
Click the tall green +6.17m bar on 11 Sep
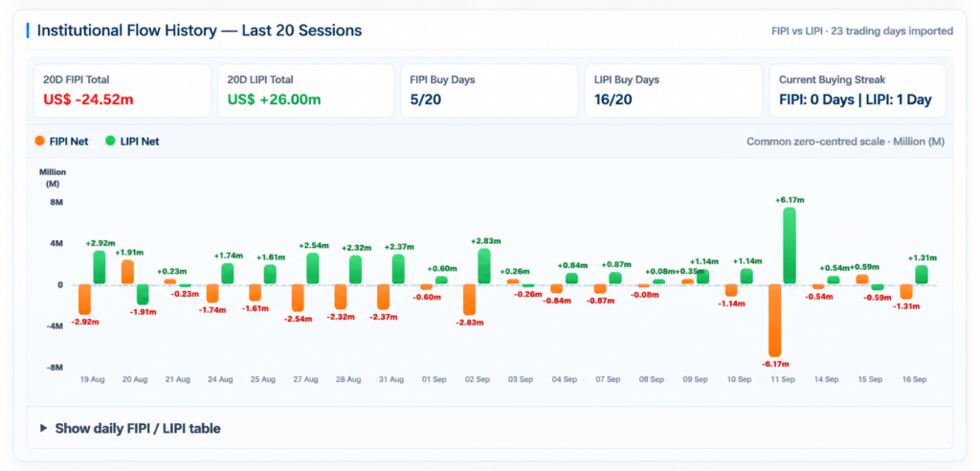(790, 246)
